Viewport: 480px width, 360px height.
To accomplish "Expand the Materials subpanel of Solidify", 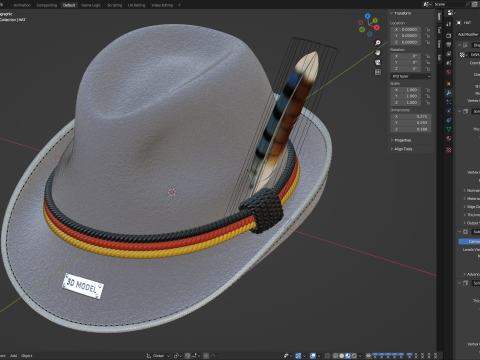I will (471, 198).
